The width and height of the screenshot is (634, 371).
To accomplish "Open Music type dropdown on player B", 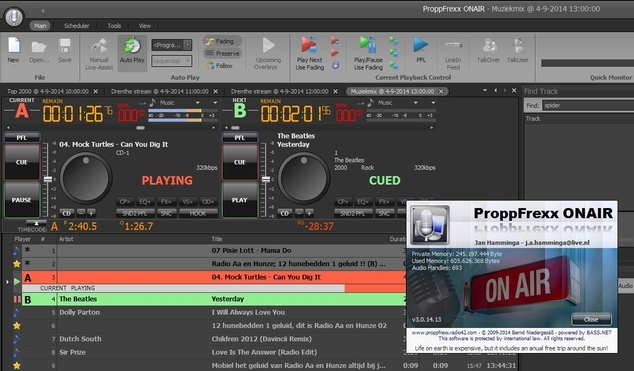I will 416,103.
